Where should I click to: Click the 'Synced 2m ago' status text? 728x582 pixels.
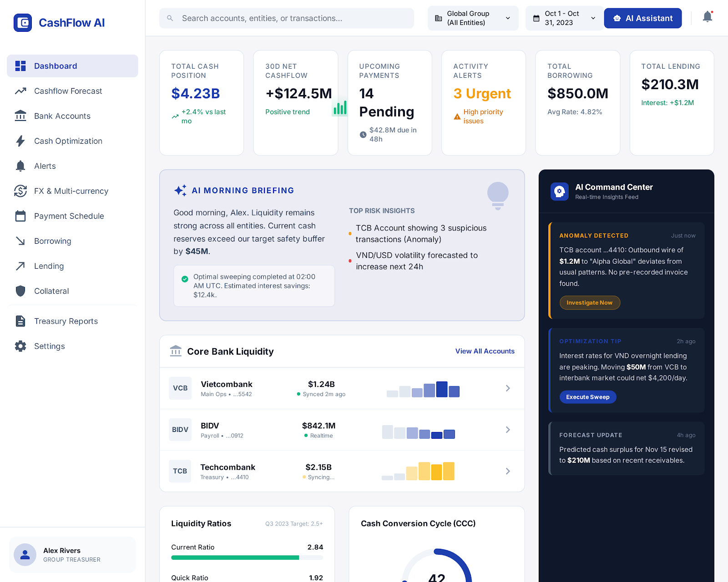(324, 394)
